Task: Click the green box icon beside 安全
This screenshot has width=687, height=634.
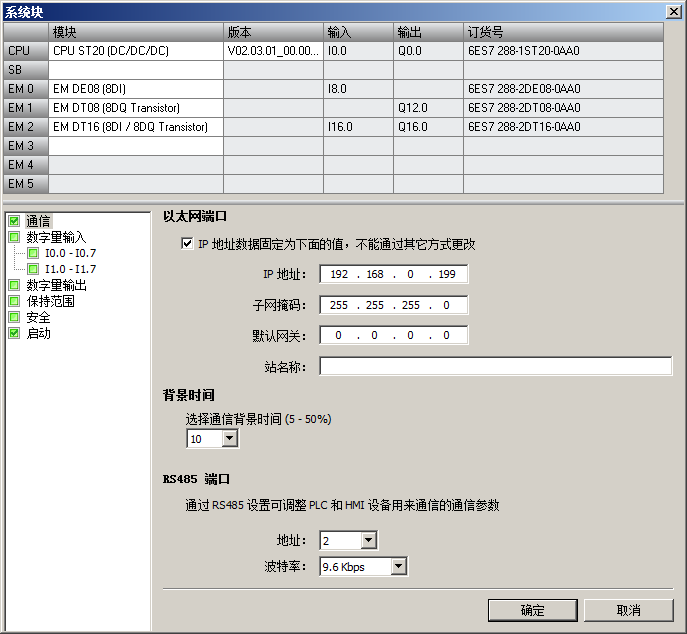Action: [14, 317]
